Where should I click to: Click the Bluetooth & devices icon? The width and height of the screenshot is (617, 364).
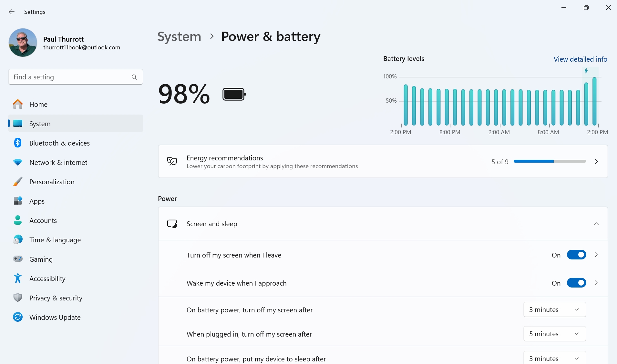(x=18, y=143)
